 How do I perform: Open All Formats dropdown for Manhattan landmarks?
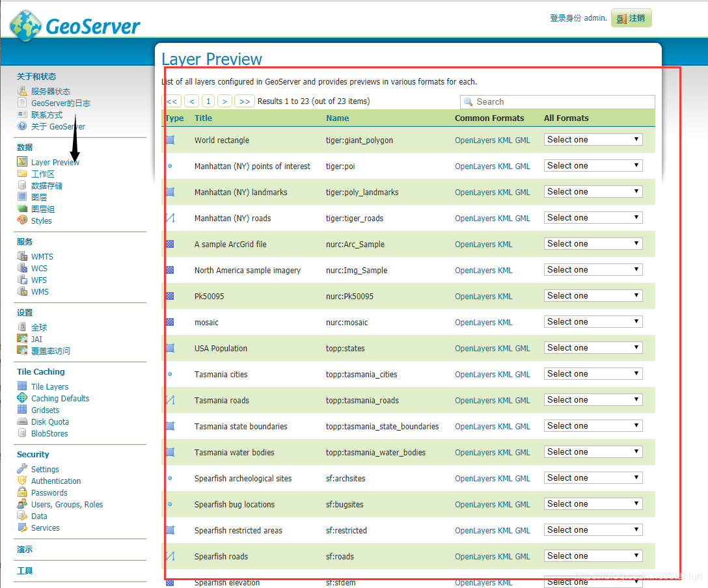[x=593, y=192]
